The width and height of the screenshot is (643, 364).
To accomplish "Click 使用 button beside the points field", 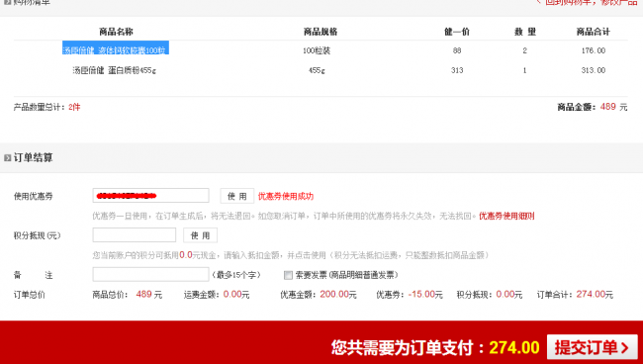I will 200,235.
